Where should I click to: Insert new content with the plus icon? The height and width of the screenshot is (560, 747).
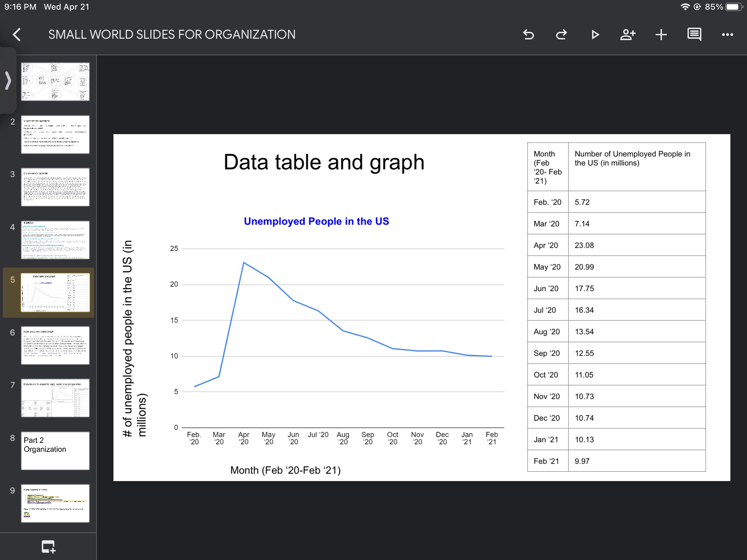click(x=661, y=35)
